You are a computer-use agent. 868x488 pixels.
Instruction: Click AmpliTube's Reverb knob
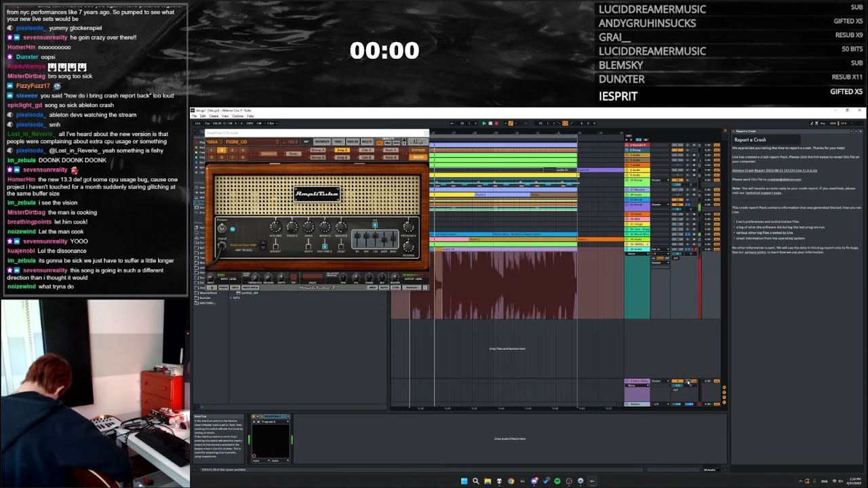(x=408, y=247)
